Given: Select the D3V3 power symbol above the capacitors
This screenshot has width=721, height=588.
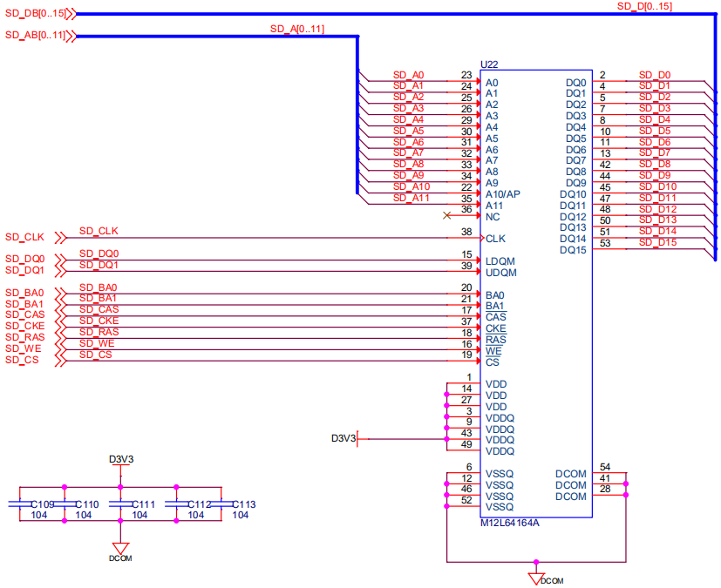Looking at the screenshot, I should tap(120, 460).
